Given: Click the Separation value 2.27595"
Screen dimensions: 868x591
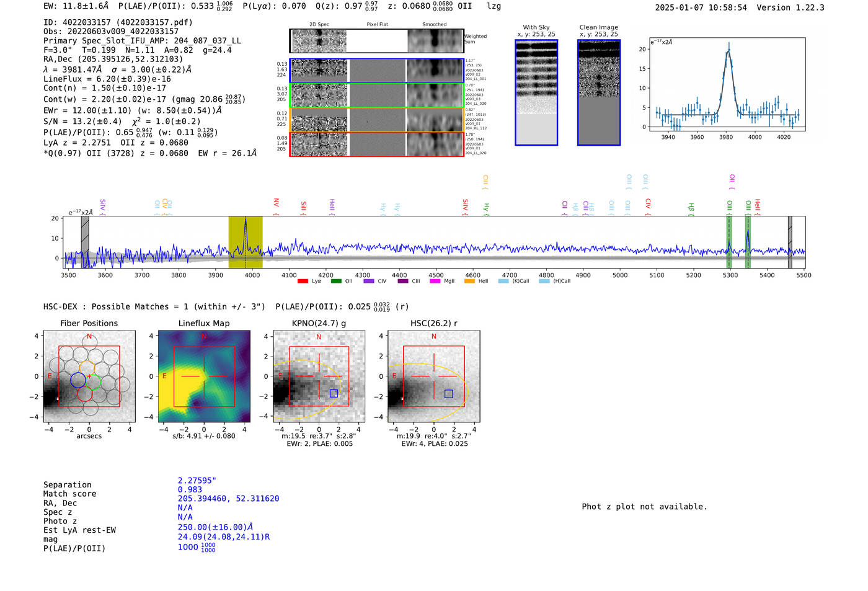Looking at the screenshot, I should pos(197,481).
